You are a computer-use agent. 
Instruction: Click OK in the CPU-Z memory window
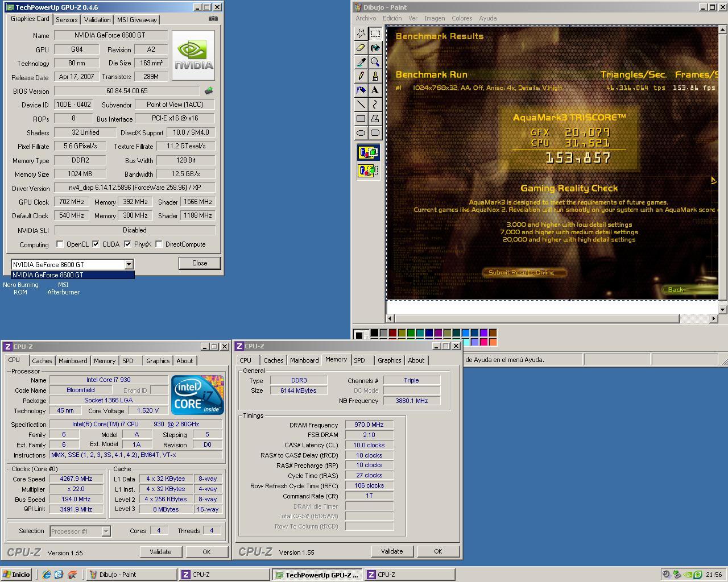[x=438, y=551]
